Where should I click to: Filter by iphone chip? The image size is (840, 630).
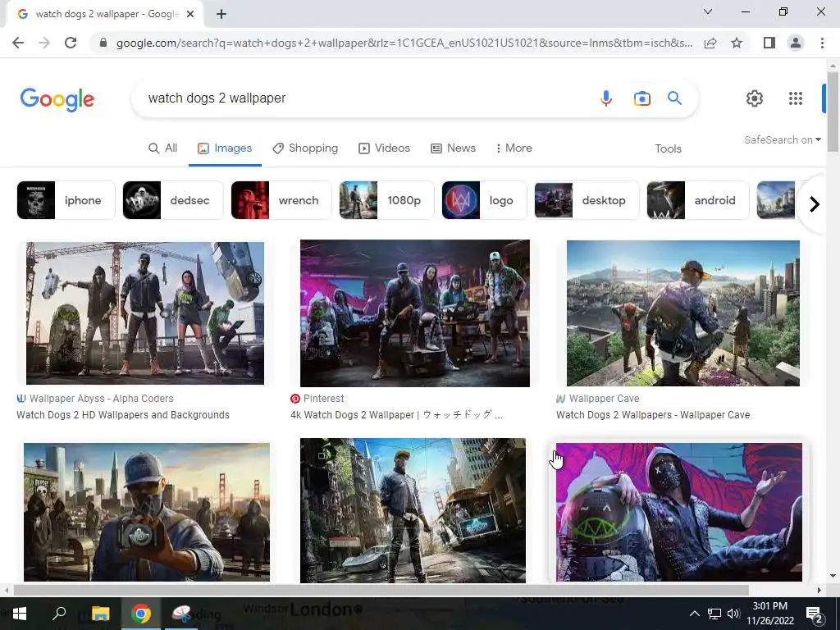66,200
